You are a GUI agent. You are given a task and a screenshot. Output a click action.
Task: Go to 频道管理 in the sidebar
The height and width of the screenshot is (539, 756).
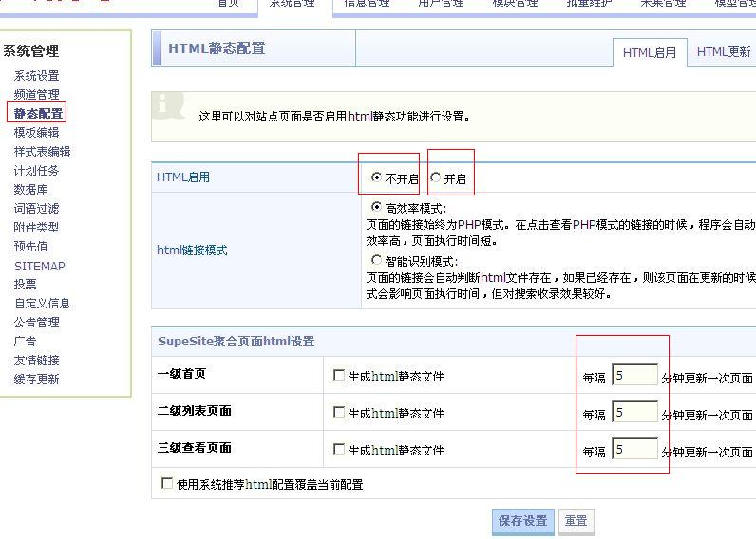(37, 94)
